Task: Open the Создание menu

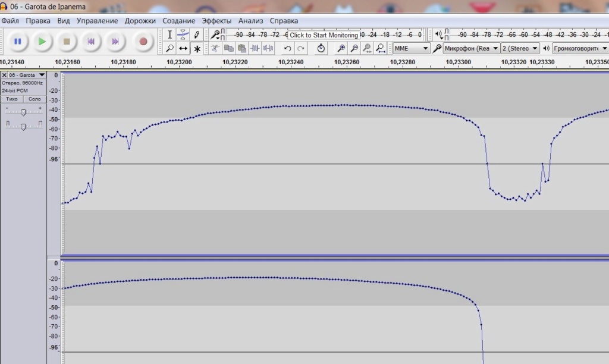Action: [x=178, y=21]
